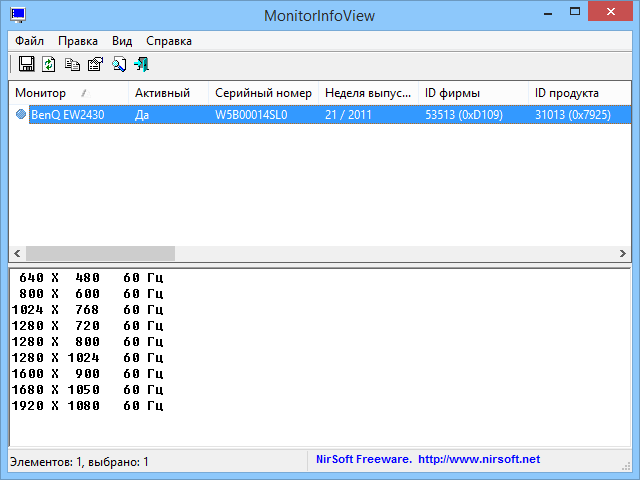Sort by the Неделя выпуска column header
Viewport: 640px width, 480px height.
[x=368, y=93]
